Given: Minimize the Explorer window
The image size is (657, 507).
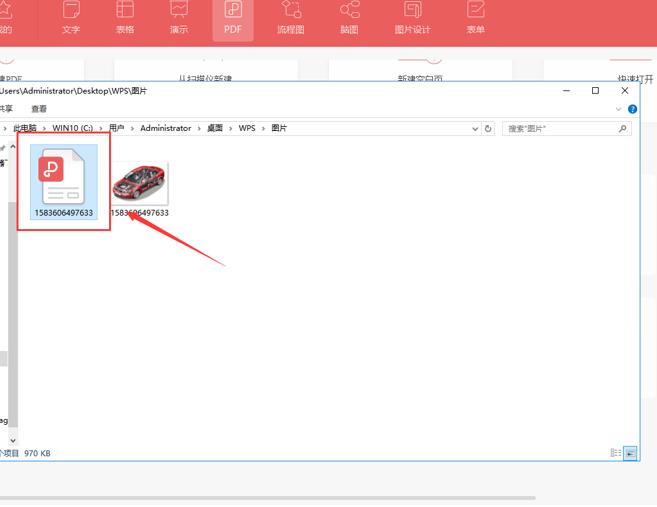Looking at the screenshot, I should point(566,91).
